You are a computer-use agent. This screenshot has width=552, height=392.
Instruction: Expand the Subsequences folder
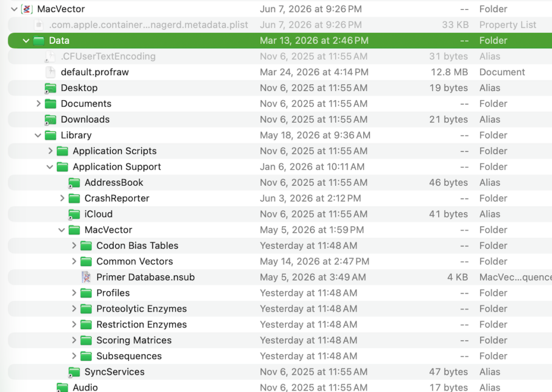(74, 356)
